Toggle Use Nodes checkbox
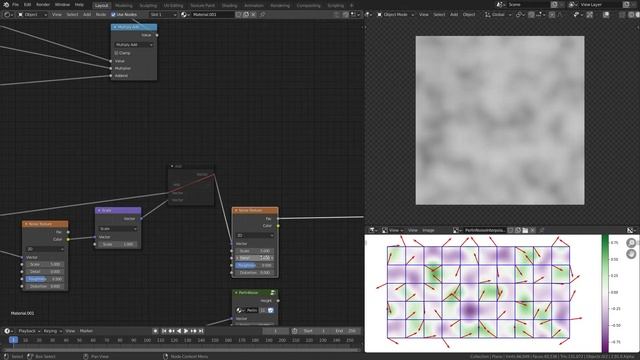 coord(113,15)
